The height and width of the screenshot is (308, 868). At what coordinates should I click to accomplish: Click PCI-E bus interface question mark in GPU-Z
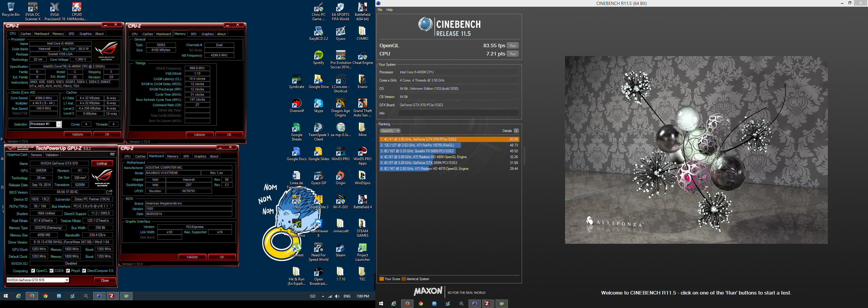pyautogui.click(x=112, y=206)
